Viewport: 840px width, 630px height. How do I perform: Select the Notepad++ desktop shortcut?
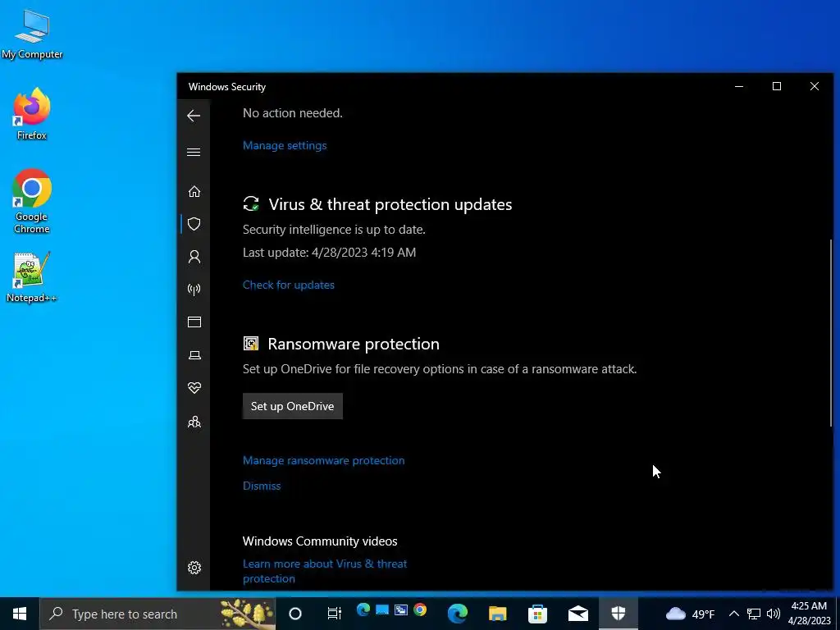coord(31,277)
